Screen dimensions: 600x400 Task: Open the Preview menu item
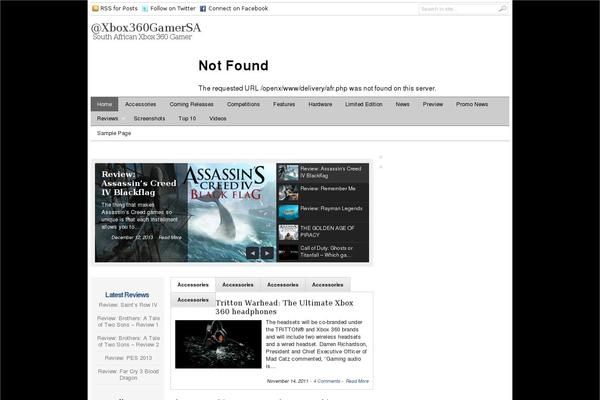coord(433,104)
